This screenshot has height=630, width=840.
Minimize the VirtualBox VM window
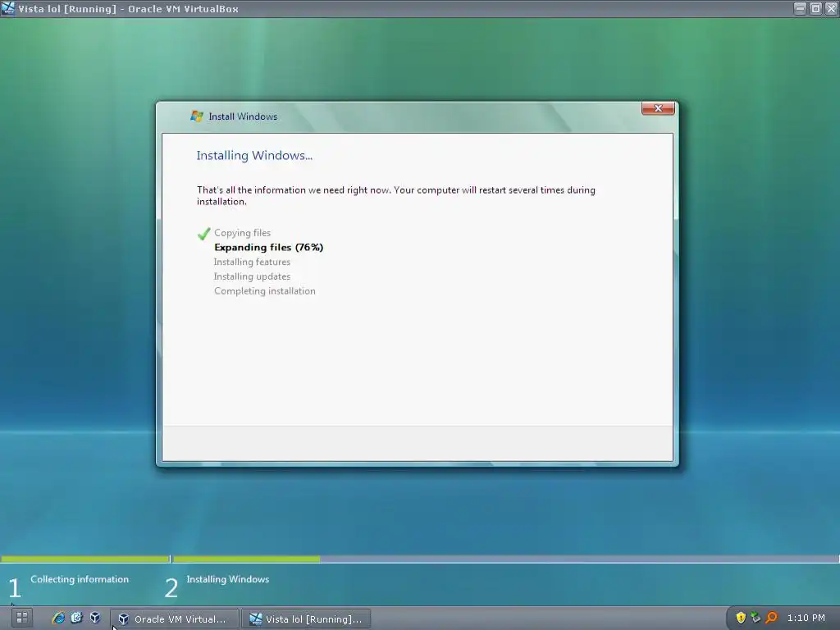(800, 8)
